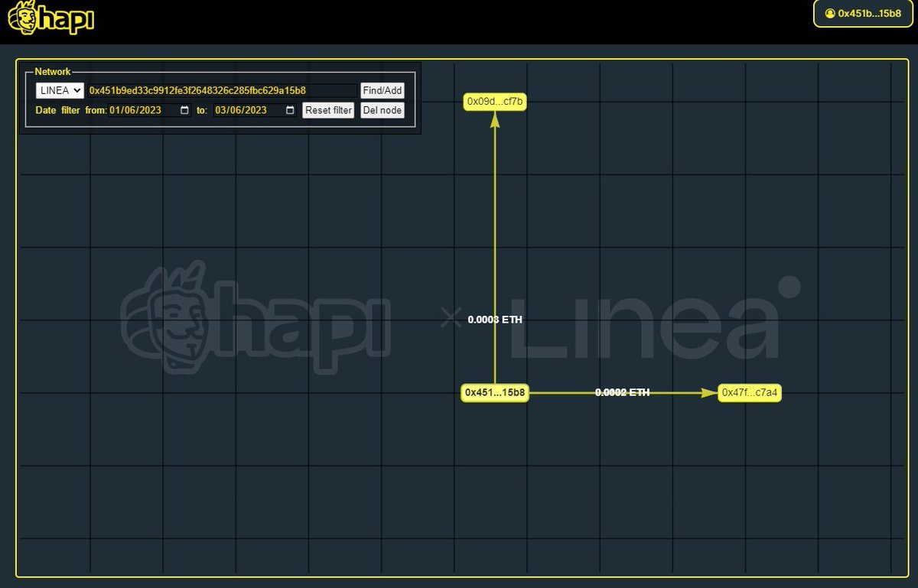
Task: Click the Del node button
Action: (x=382, y=110)
